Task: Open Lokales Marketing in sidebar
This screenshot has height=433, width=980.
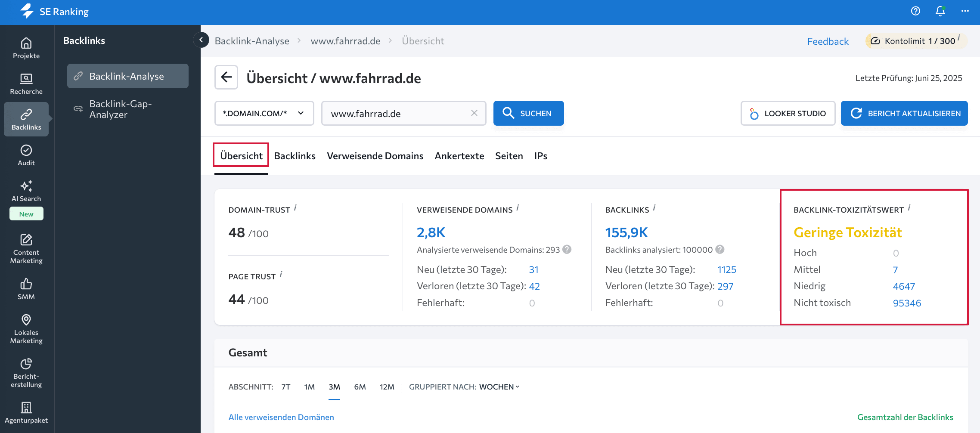Action: click(26, 329)
